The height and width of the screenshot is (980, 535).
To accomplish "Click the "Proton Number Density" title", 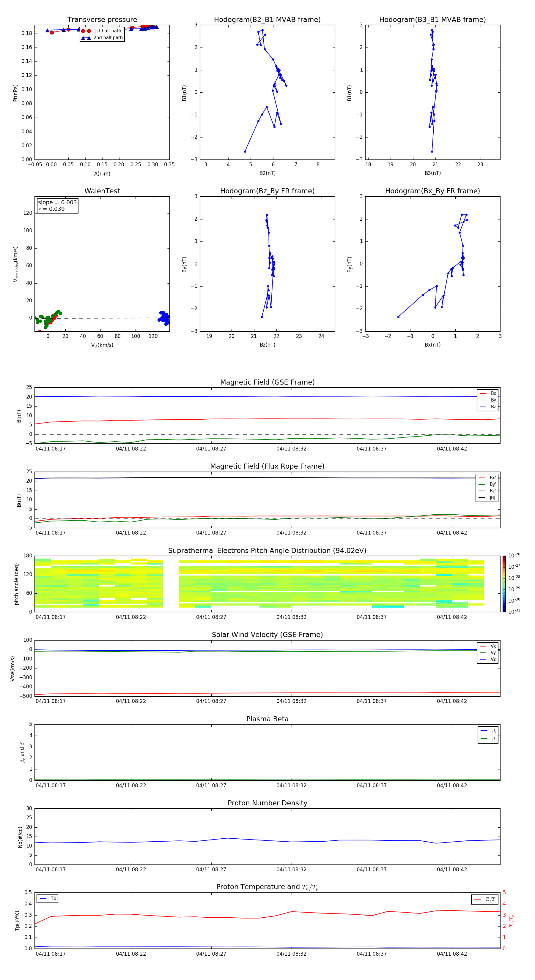I will click(267, 803).
